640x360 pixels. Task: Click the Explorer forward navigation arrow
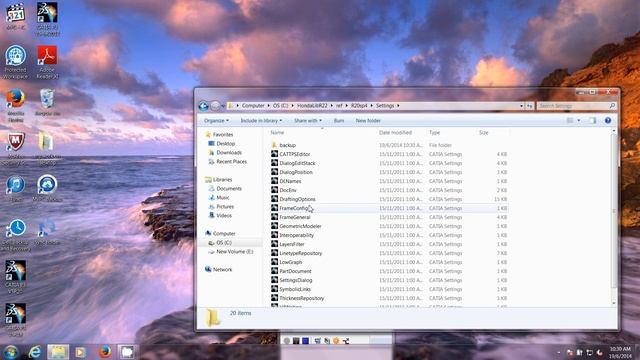point(215,106)
